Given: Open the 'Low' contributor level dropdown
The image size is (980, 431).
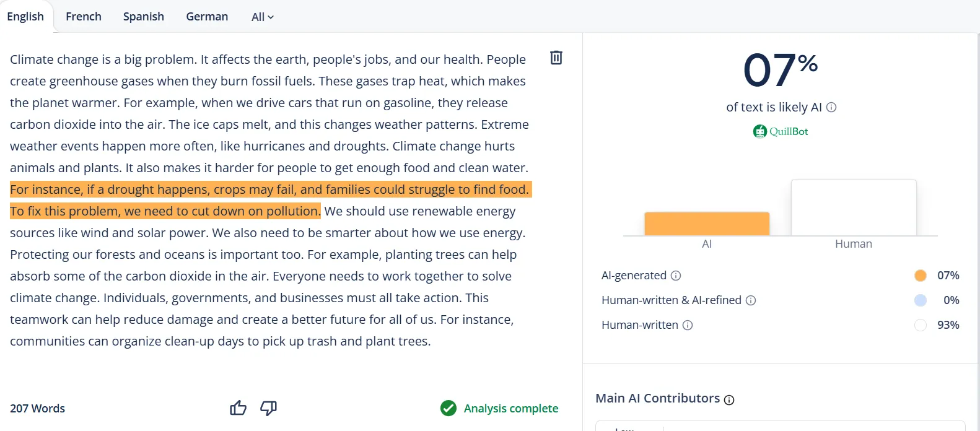Looking at the screenshot, I should pyautogui.click(x=627, y=427).
